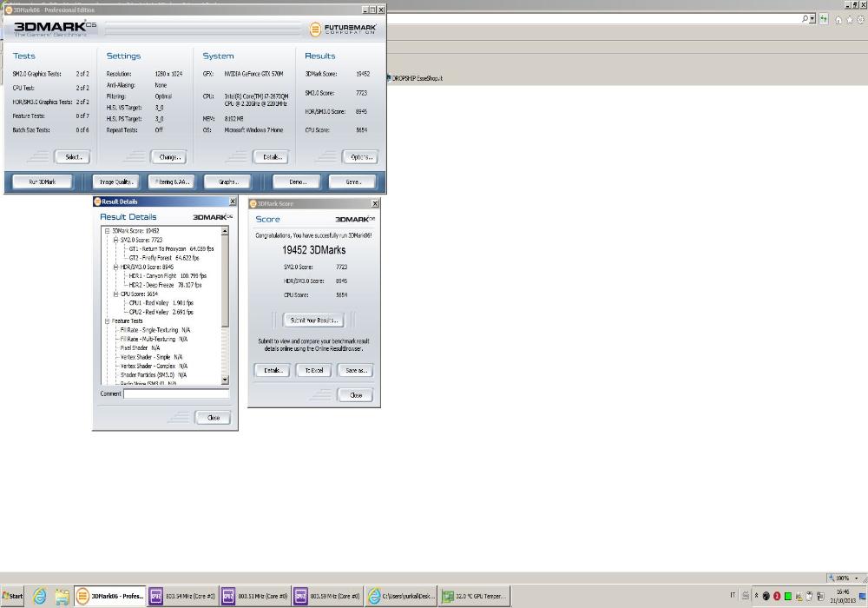Viewport: 868px width, 608px height.
Task: Switch to CPU-Z 803.54 MHz taskbar item
Action: coord(182,597)
